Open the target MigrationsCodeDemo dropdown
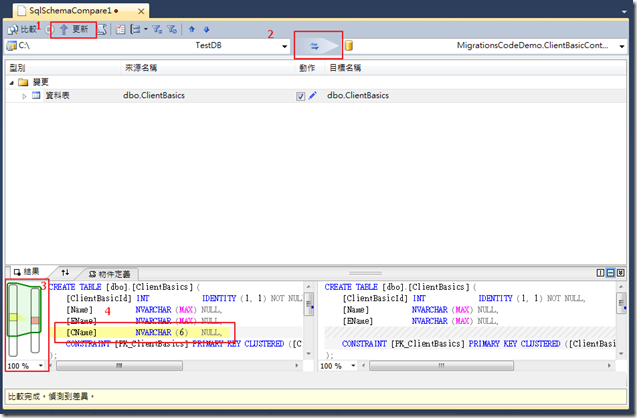Screen dimensions: 637x418 point(622,46)
